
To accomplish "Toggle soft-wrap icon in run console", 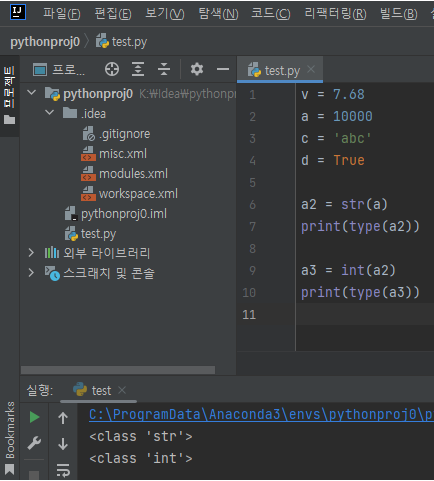I will [63, 470].
